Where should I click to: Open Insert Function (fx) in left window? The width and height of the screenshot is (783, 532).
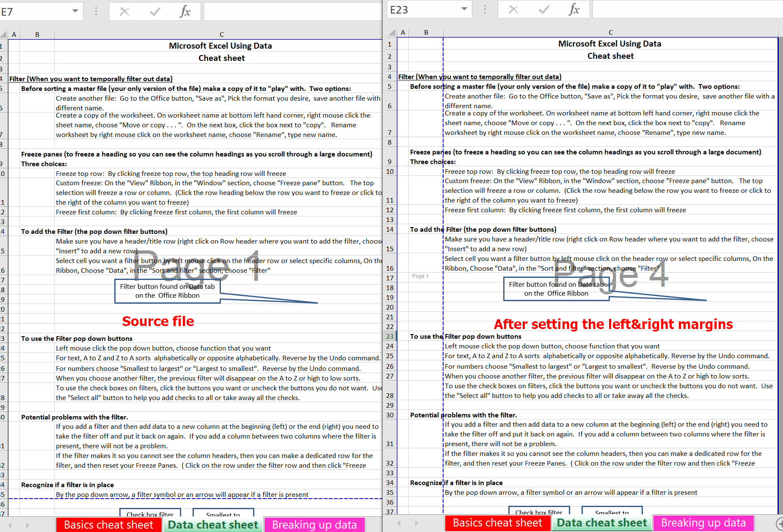[185, 11]
